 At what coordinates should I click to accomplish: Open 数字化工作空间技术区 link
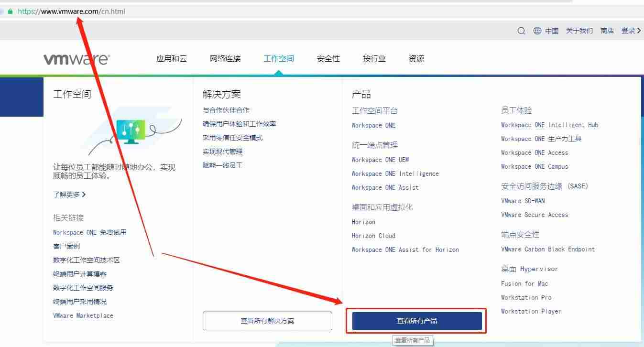pyautogui.click(x=87, y=260)
